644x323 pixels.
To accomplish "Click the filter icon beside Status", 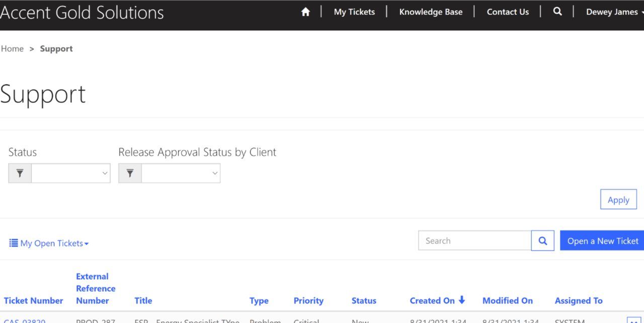I will point(20,173).
